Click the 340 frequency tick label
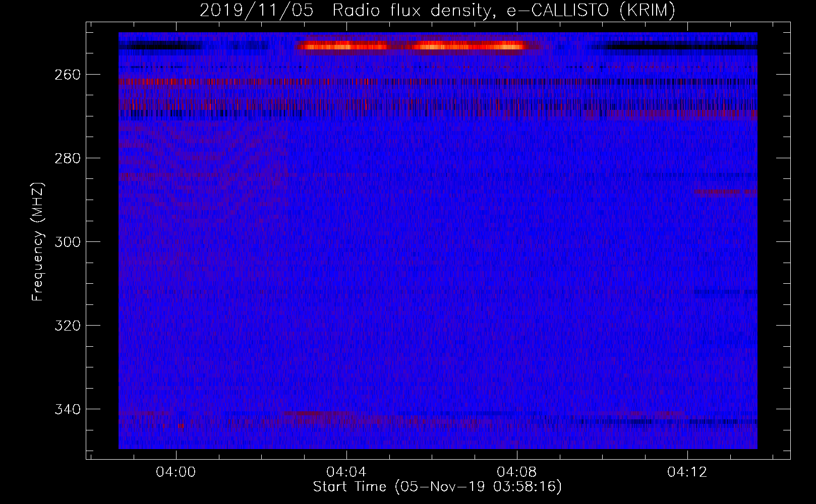This screenshot has height=504, width=816. (68, 409)
